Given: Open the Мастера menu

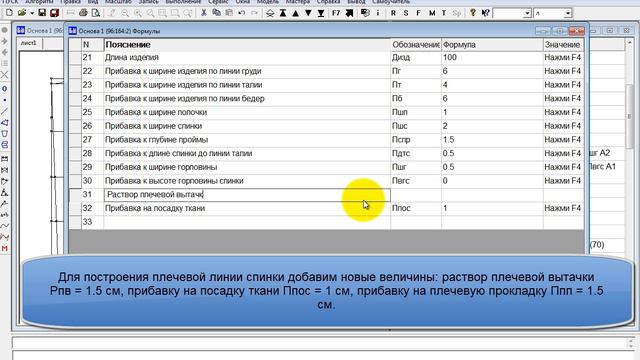Looking at the screenshot, I should coord(298,2).
